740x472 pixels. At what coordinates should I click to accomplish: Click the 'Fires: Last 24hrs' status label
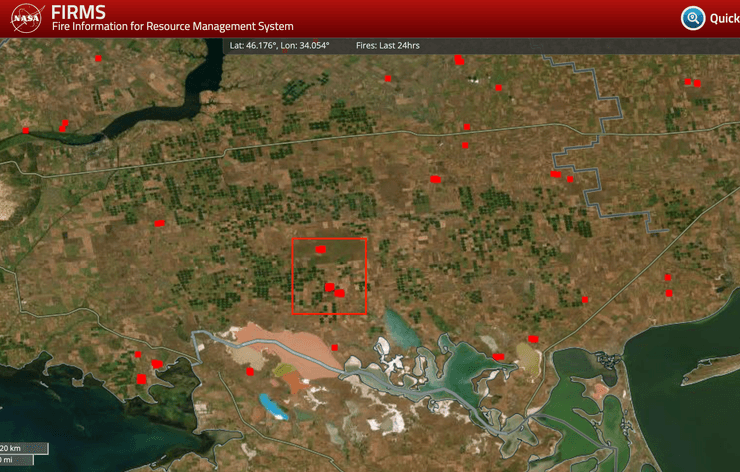(390, 46)
